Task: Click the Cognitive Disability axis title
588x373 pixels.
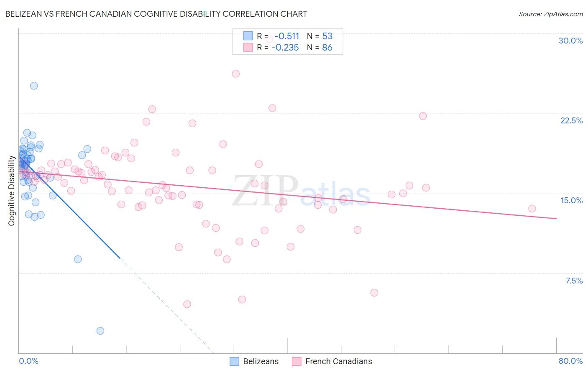Action: pos(11,191)
